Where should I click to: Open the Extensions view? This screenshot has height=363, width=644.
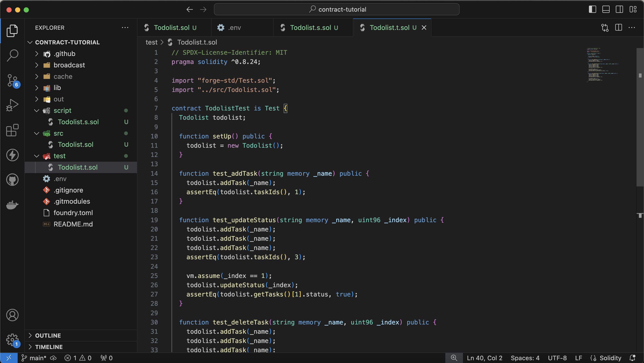coord(12,130)
